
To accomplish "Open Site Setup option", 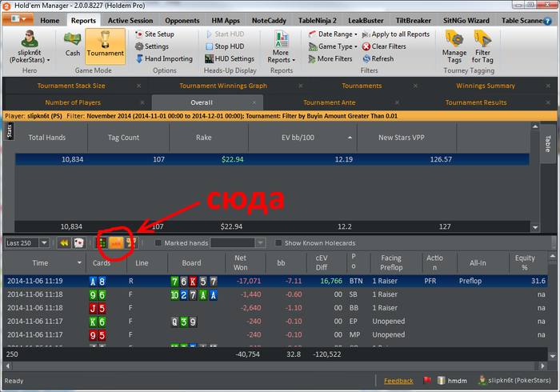I will (154, 34).
